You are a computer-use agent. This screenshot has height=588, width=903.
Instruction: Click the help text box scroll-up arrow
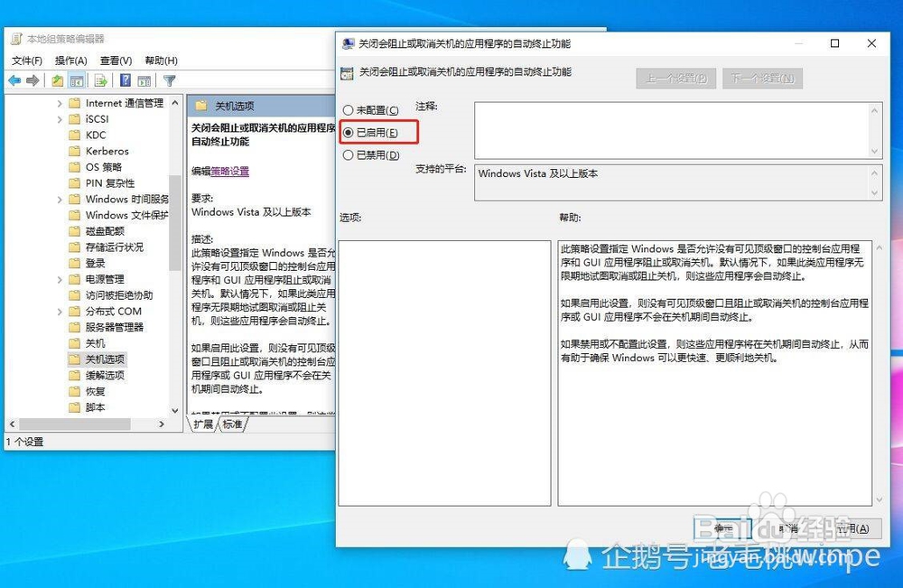point(879,247)
